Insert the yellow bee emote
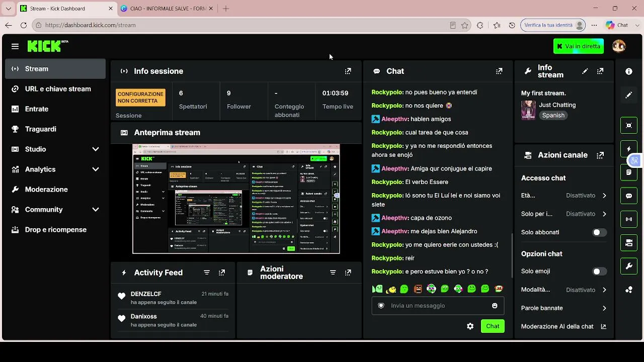 391,289
